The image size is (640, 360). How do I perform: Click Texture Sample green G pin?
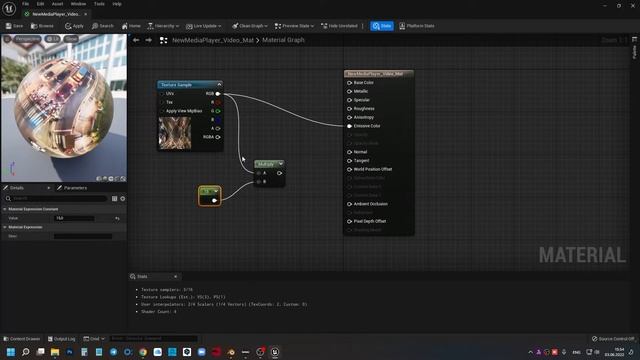click(x=218, y=111)
